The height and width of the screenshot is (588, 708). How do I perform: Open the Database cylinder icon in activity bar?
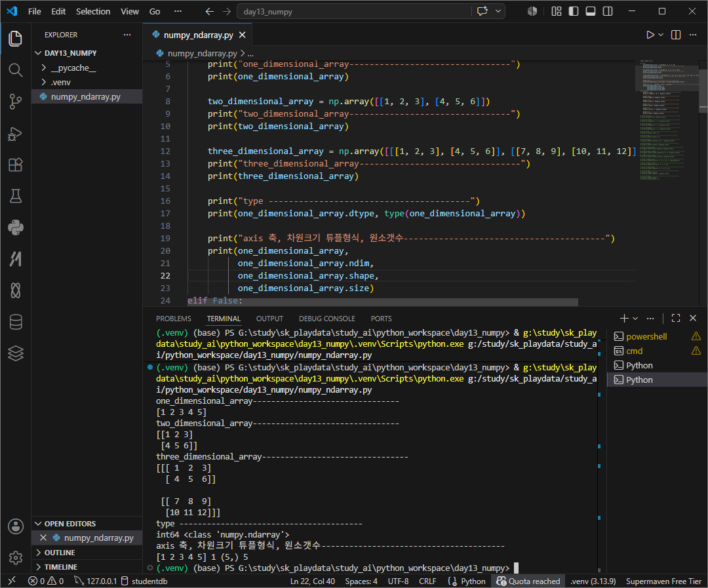pos(15,322)
